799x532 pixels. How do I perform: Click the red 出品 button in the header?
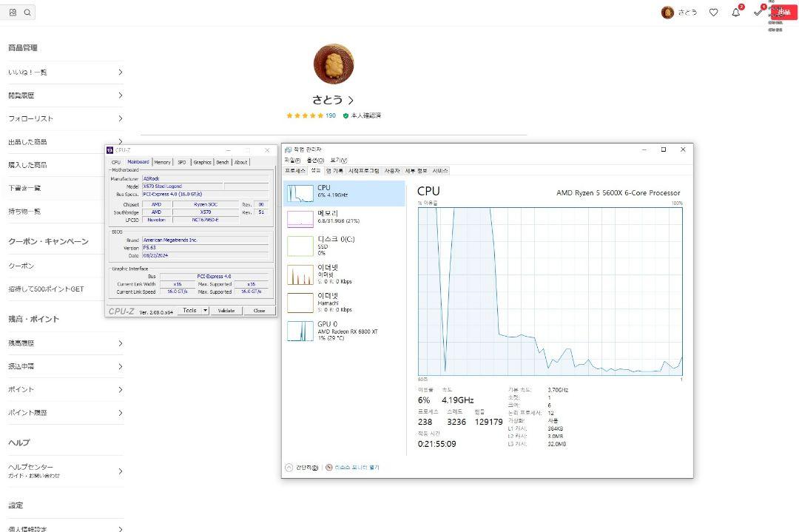tap(784, 13)
